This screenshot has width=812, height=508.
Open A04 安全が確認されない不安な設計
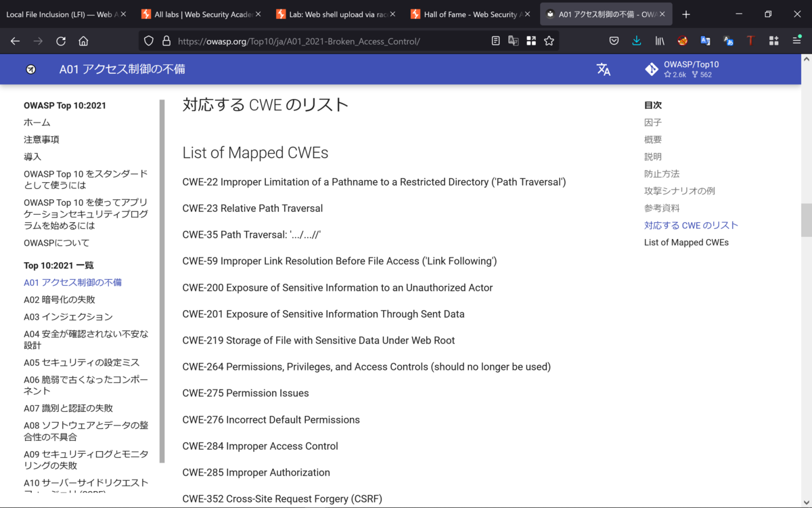pos(86,339)
